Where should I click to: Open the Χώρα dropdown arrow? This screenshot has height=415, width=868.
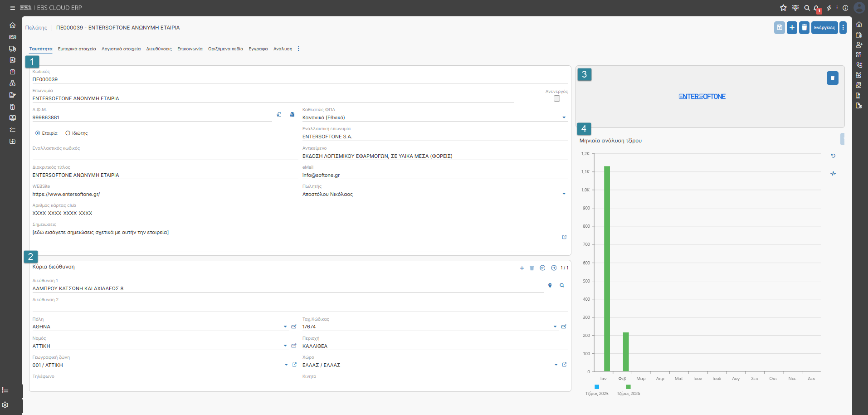(x=556, y=365)
